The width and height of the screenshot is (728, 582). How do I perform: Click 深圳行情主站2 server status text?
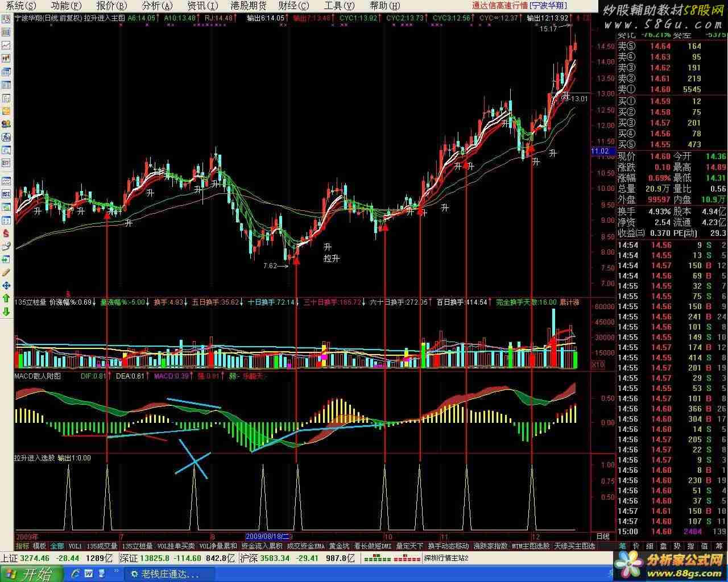[x=446, y=558]
